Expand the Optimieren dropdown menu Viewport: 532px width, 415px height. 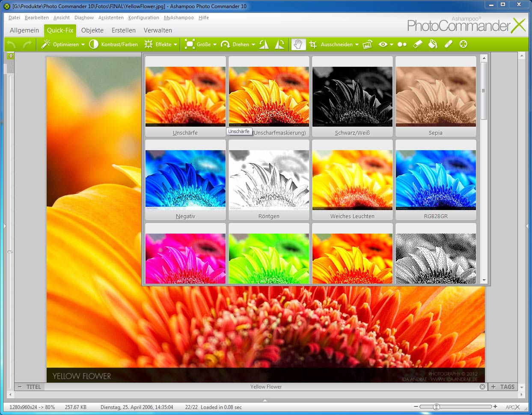(x=83, y=44)
